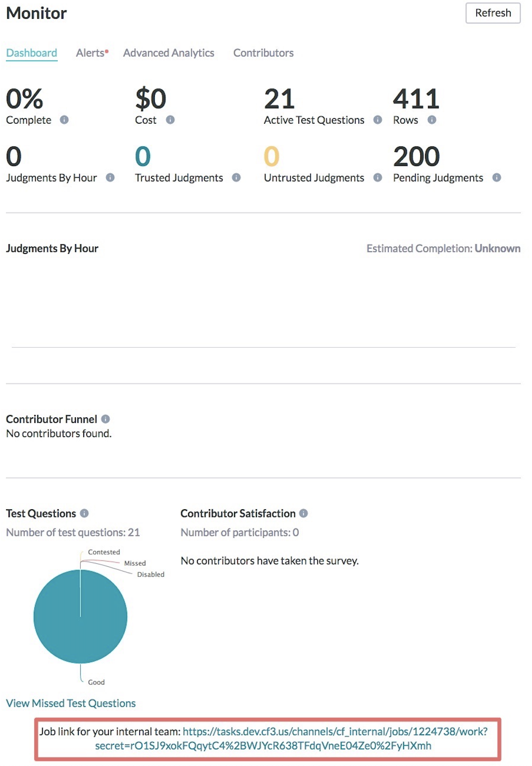Open the Active Test Questions info tooltip

coord(377,120)
